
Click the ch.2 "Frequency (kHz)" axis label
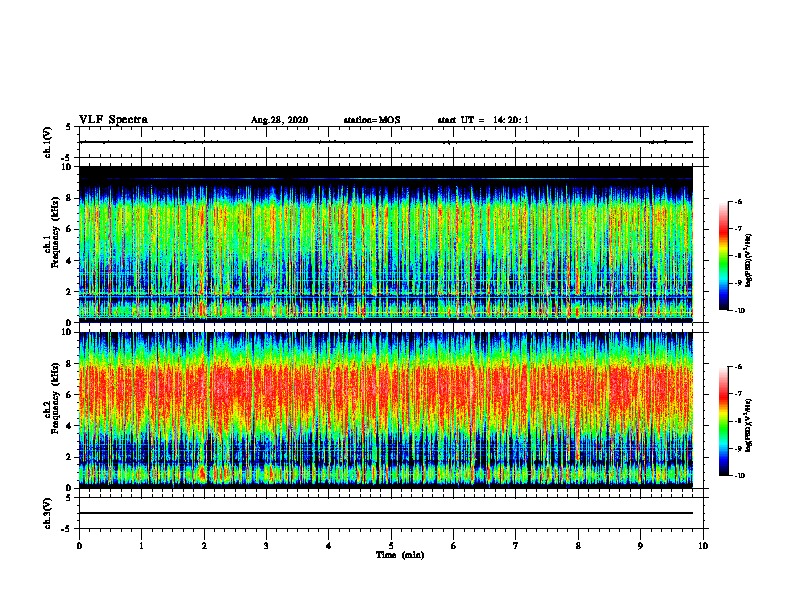pyautogui.click(x=55, y=398)
